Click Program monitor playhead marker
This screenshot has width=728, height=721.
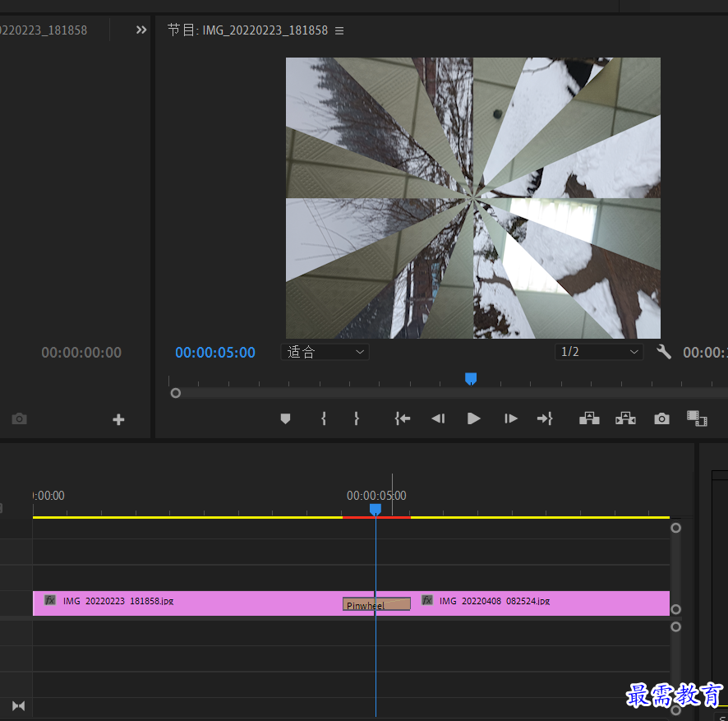point(471,379)
